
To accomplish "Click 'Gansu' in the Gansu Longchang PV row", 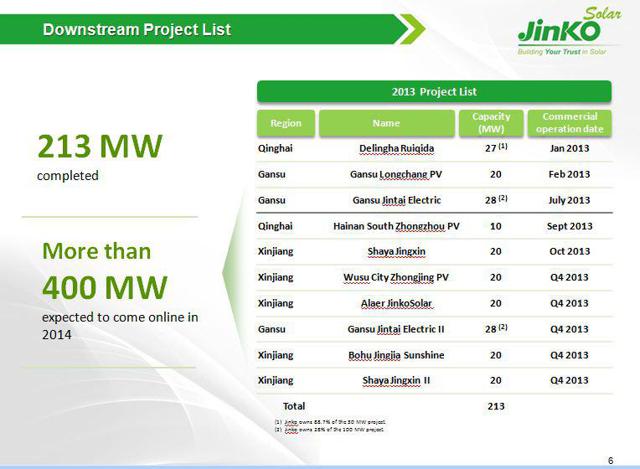I will [x=271, y=174].
